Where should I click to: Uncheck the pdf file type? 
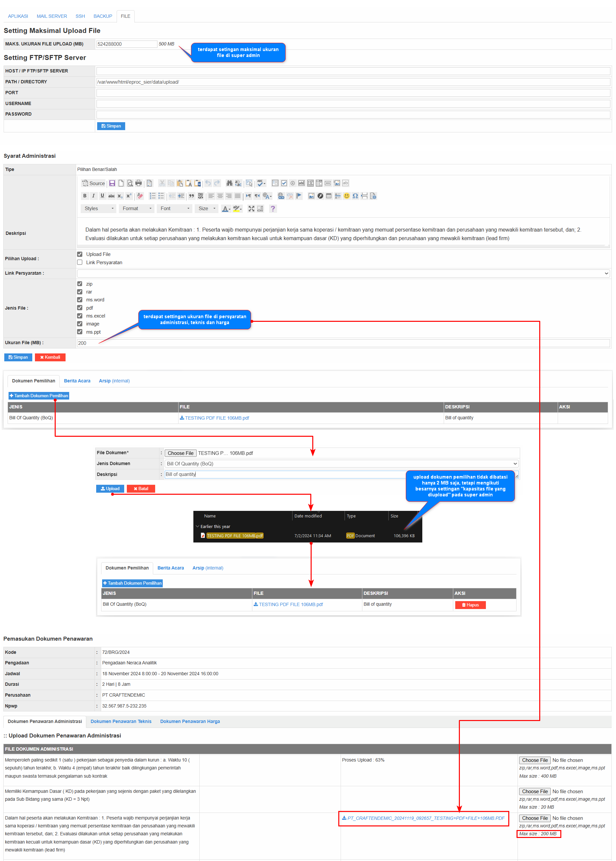click(80, 308)
